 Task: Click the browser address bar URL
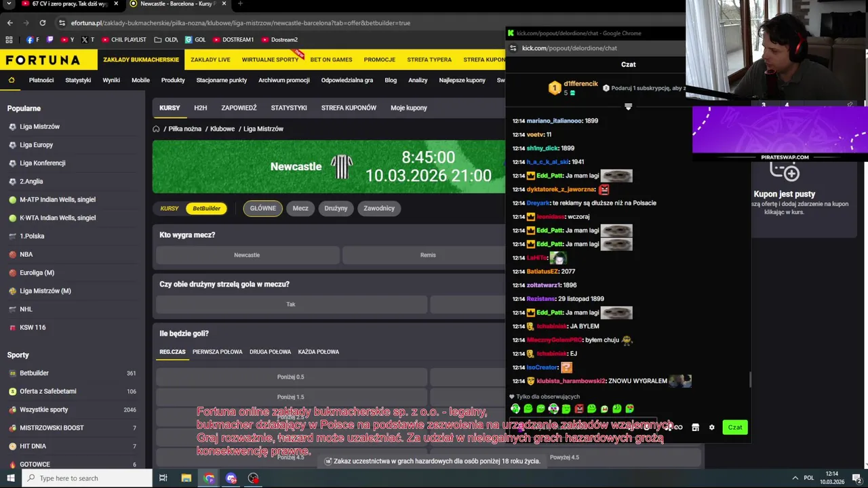click(x=241, y=23)
